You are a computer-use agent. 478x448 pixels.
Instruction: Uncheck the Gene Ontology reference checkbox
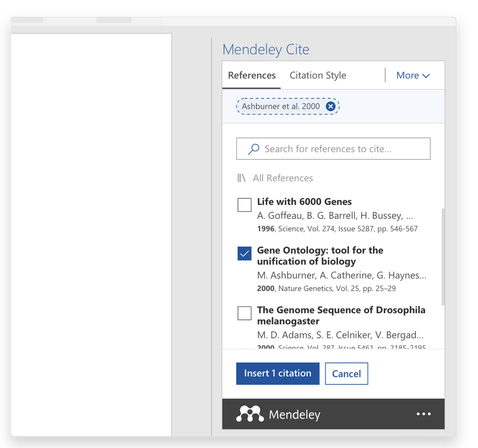(x=245, y=253)
